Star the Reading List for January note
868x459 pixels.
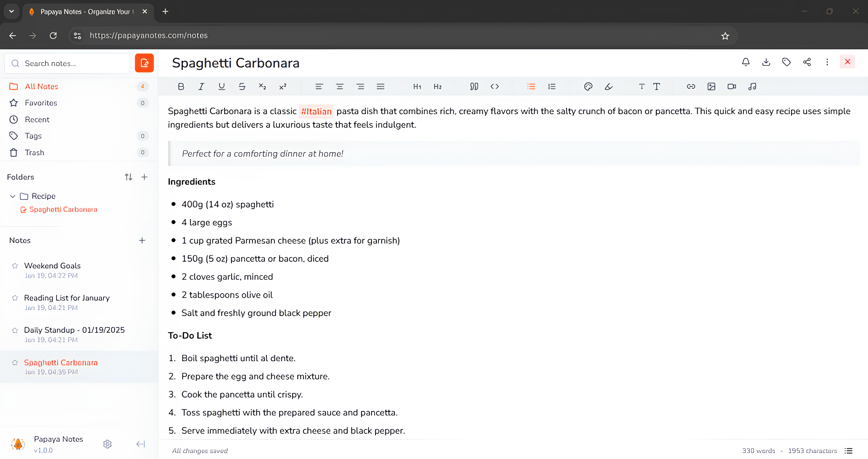tap(15, 298)
